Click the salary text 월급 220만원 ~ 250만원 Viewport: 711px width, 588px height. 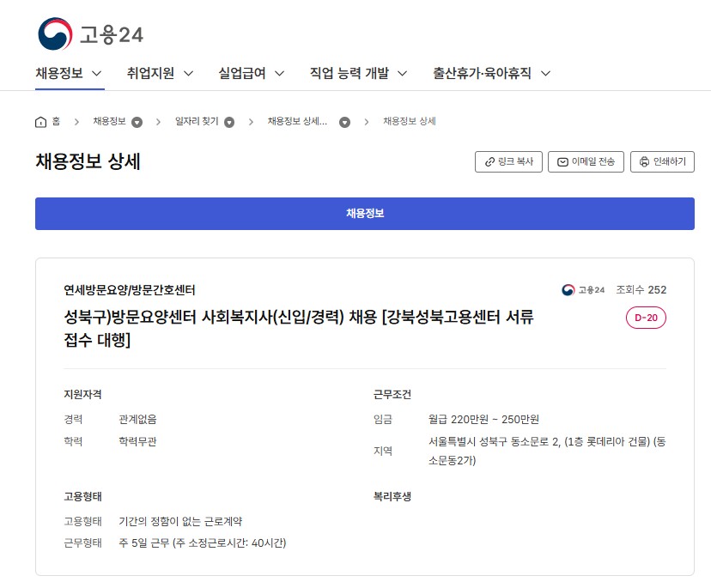pyautogui.click(x=483, y=420)
